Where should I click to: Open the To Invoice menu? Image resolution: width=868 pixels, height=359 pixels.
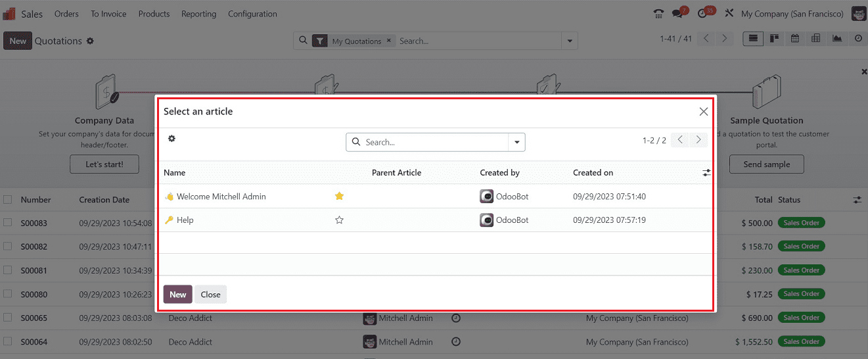click(108, 14)
